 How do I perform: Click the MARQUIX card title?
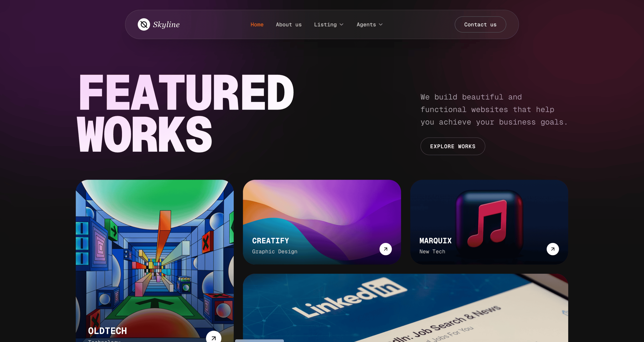[435, 241]
